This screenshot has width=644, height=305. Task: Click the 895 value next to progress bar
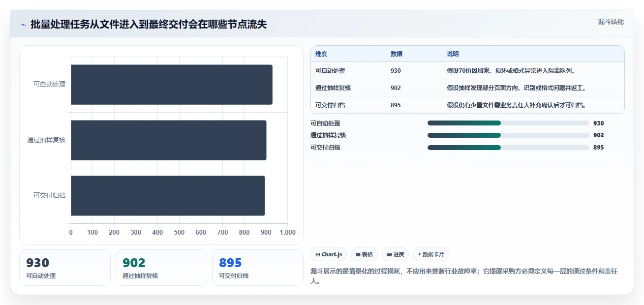pos(598,148)
